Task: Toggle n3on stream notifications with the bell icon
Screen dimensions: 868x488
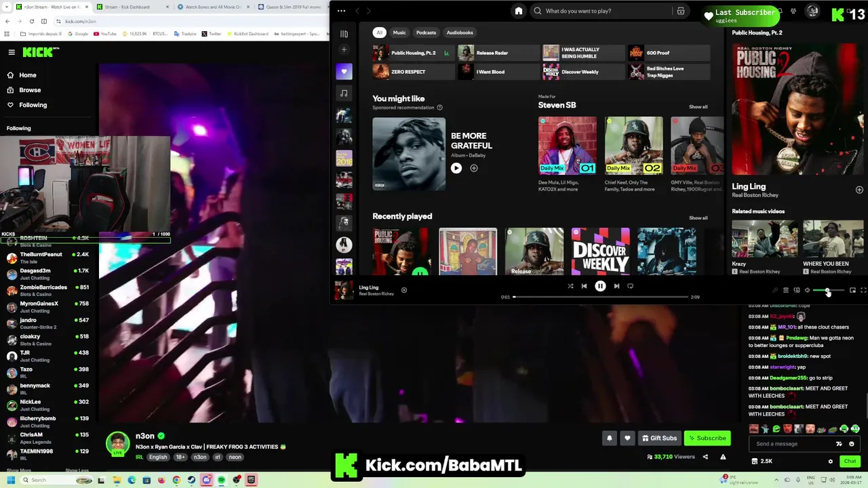Action: tap(609, 438)
